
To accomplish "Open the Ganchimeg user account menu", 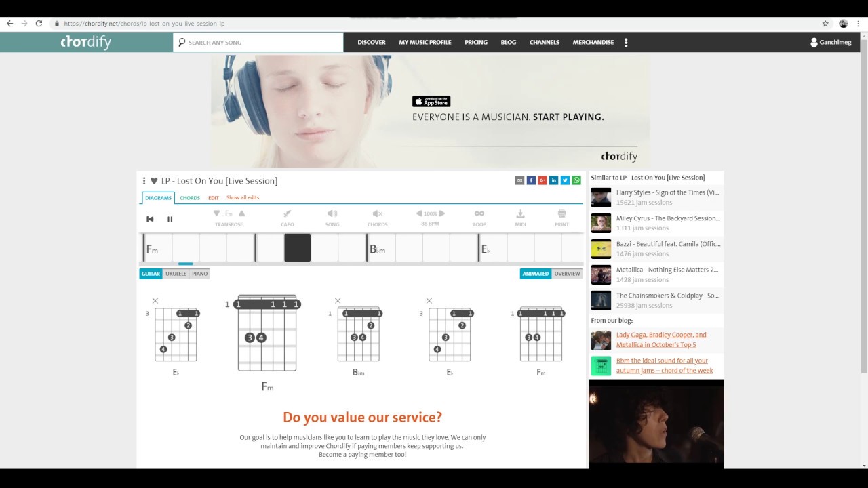I will pos(831,42).
